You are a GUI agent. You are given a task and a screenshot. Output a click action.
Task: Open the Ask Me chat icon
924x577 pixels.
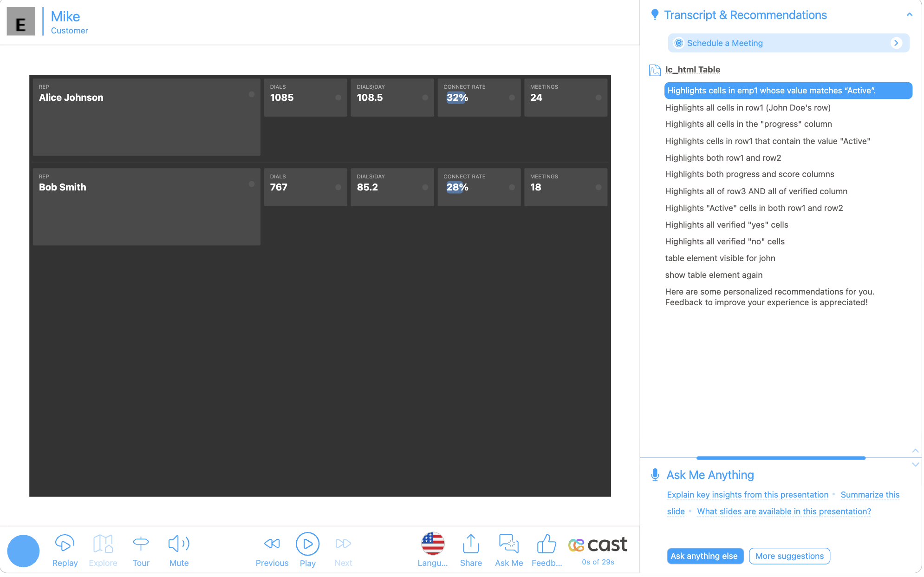509,544
